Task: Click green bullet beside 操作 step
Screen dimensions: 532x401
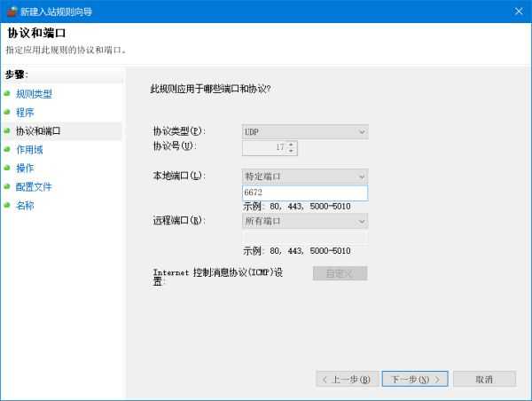Action: coord(7,169)
